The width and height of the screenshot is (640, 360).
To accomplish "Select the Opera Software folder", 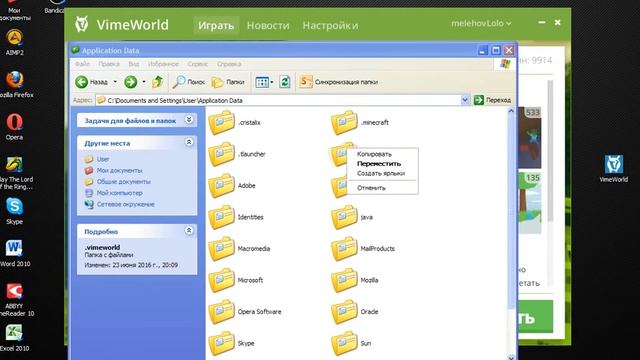I will tap(245, 312).
